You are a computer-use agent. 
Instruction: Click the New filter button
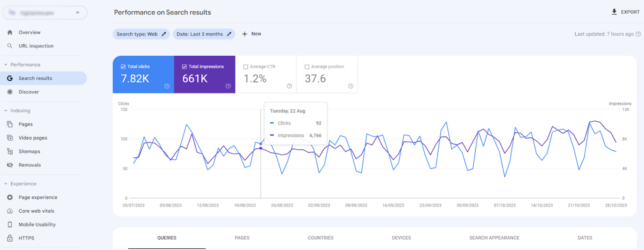point(251,34)
